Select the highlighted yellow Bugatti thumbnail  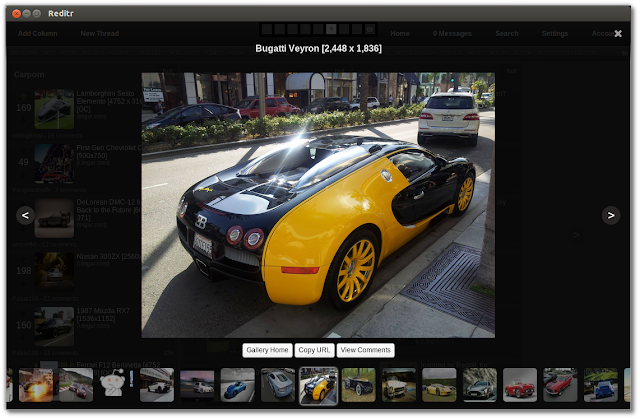(x=318, y=386)
